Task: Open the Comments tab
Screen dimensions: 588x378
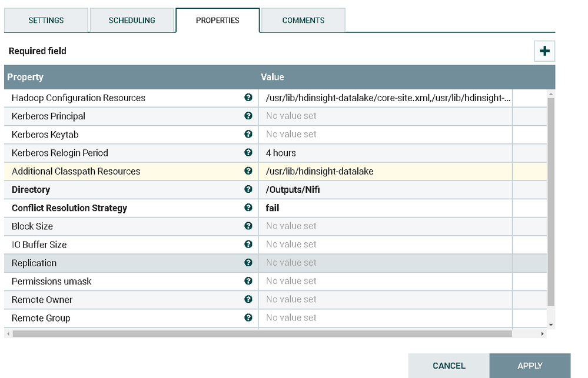Action: click(x=303, y=20)
